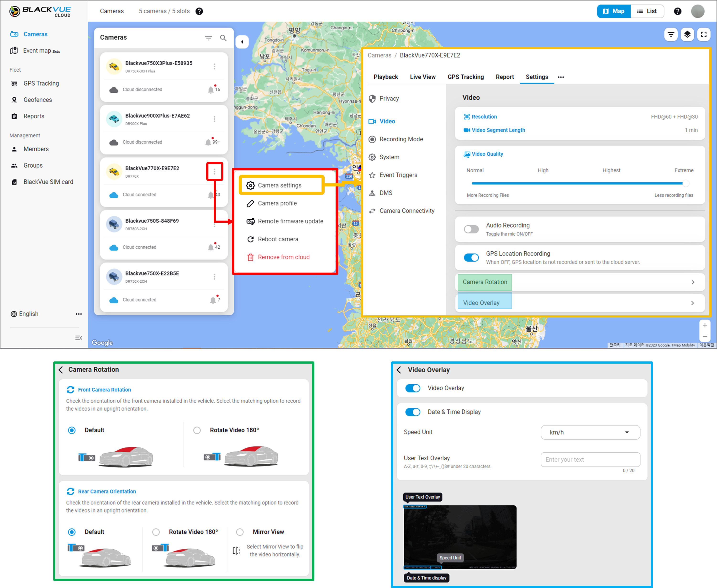The image size is (717, 588).
Task: Open the map layers icon
Action: tap(687, 34)
